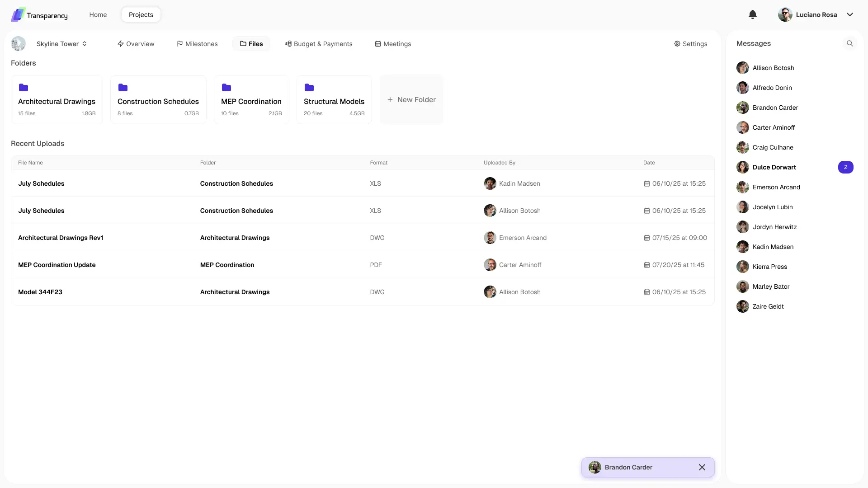Expand the Luciano Rosa account menu

[850, 14]
